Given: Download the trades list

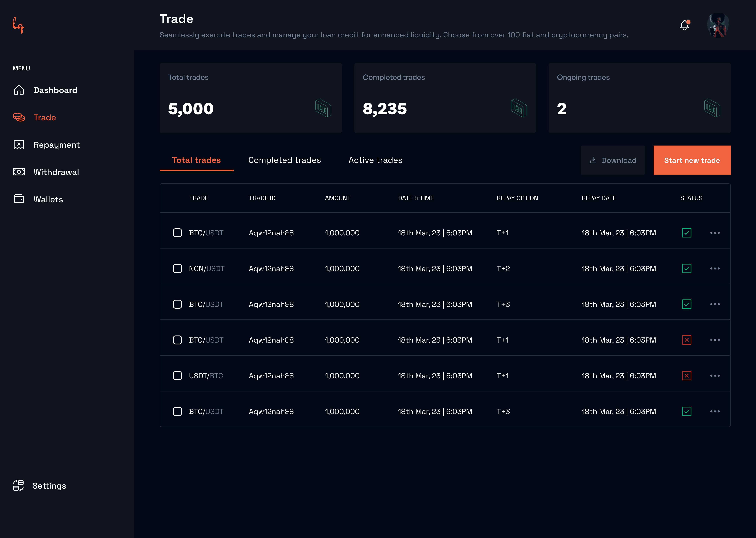Looking at the screenshot, I should click(613, 160).
